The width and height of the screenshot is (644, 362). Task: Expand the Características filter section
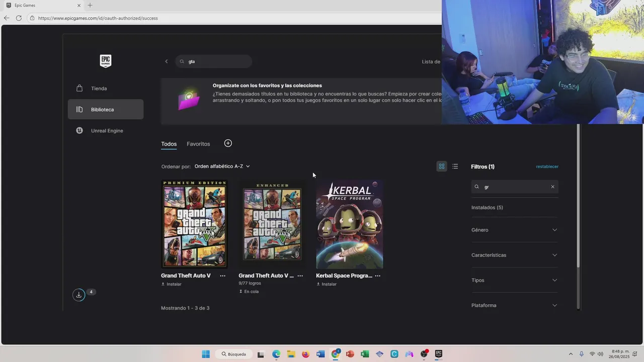point(515,255)
